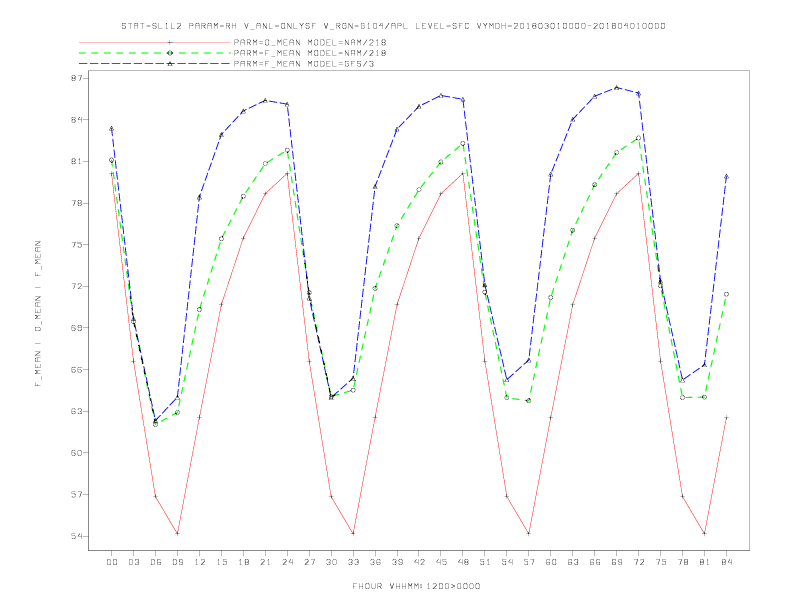Click y-axis tick label 54

click(x=78, y=536)
